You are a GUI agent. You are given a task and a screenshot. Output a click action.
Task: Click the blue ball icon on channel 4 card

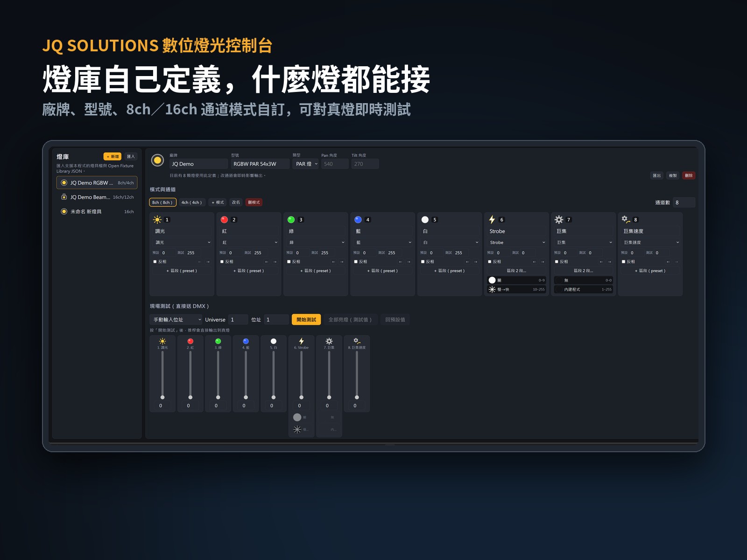[358, 219]
